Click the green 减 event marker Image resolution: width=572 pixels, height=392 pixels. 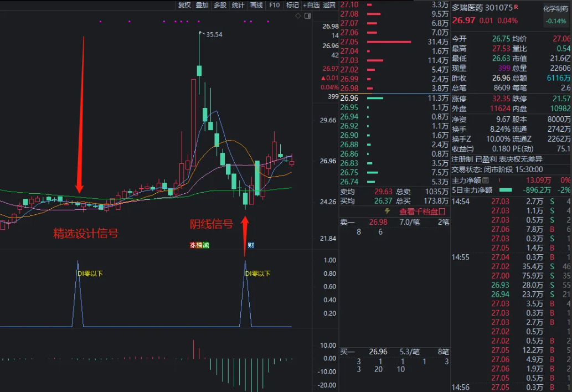(206, 245)
